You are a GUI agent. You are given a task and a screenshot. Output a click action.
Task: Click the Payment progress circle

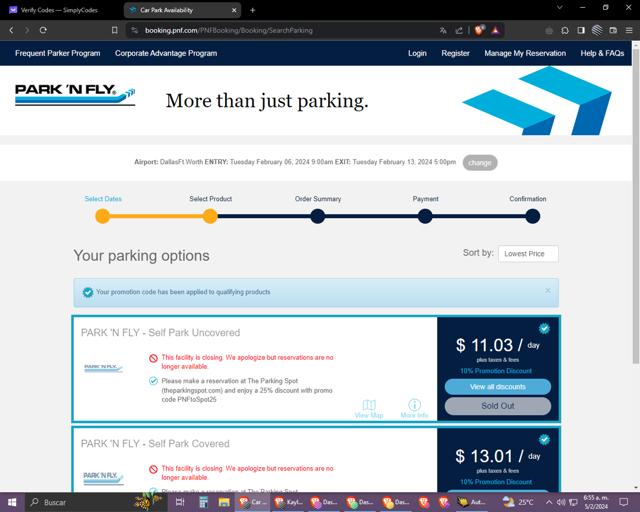(425, 216)
